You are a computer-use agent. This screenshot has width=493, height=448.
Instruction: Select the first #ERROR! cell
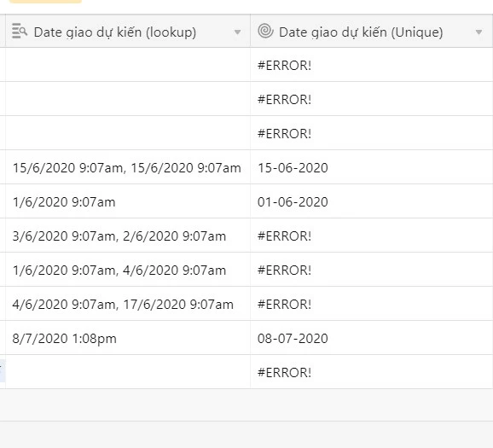pos(372,65)
